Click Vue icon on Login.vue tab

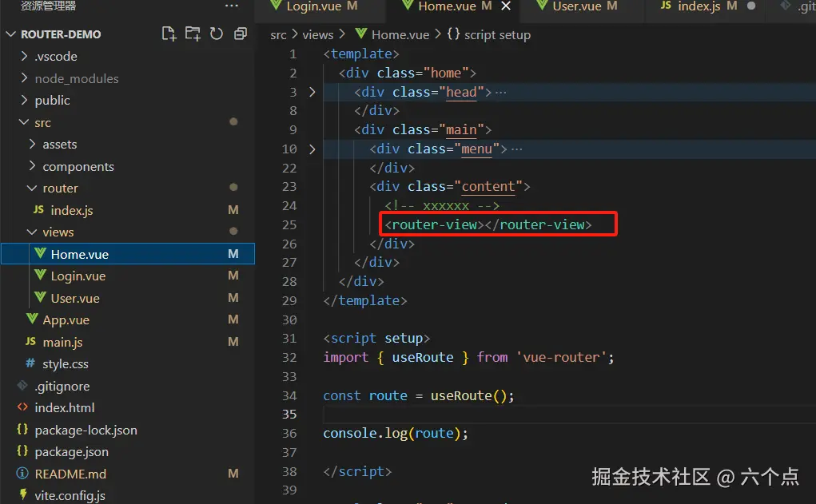tap(277, 6)
